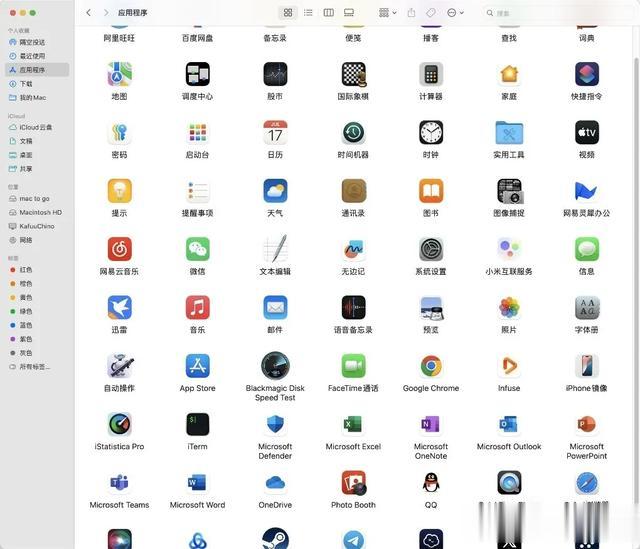This screenshot has height=549, width=640.
Task: Open OneDrive application icon
Action: pyautogui.click(x=275, y=482)
